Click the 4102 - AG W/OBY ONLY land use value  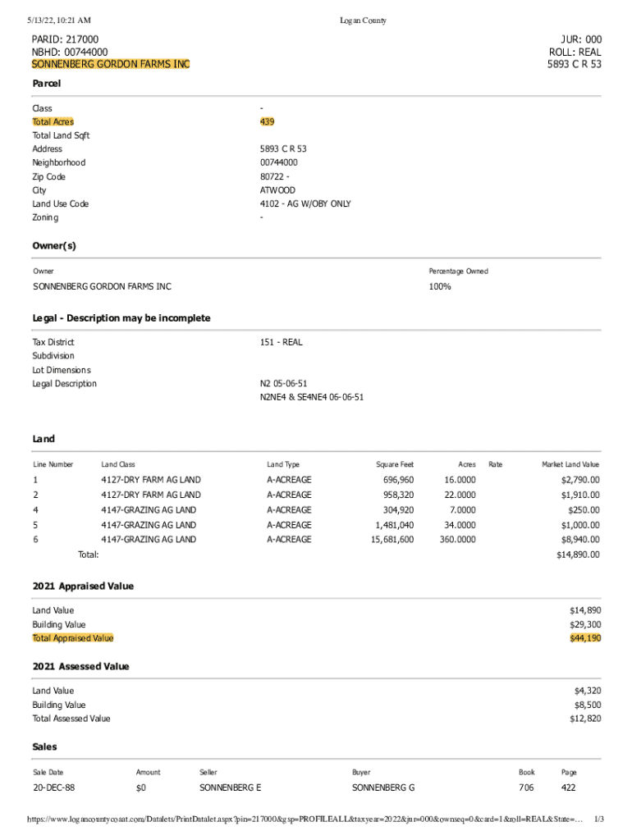[305, 204]
